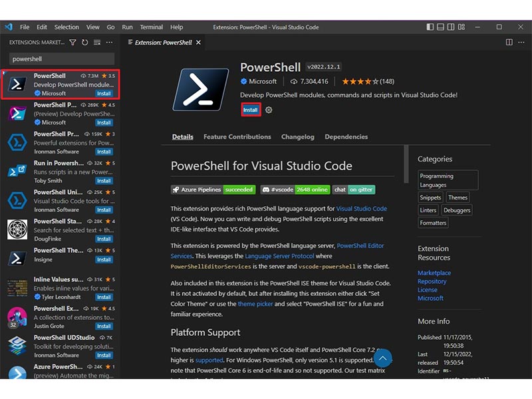The image size is (532, 399).
Task: Switch to the Dependencies tab
Action: pos(346,137)
